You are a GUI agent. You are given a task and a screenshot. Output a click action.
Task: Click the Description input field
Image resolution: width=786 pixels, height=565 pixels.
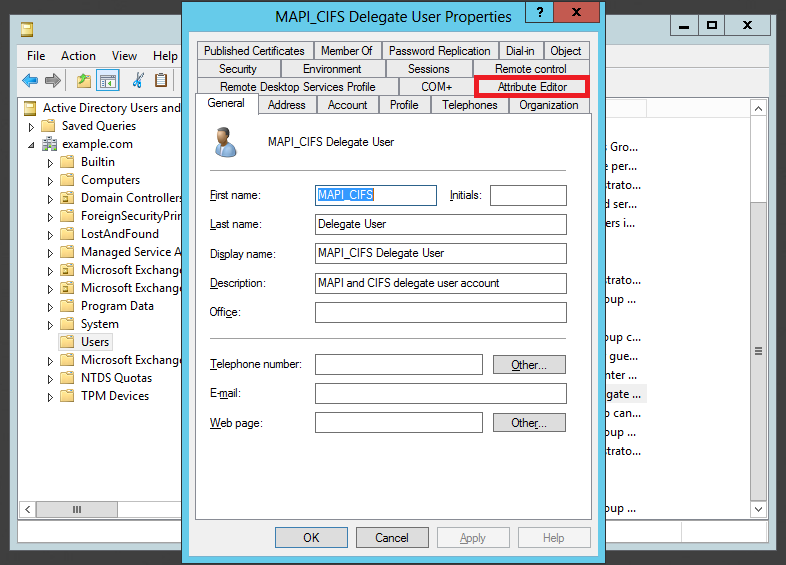click(441, 283)
